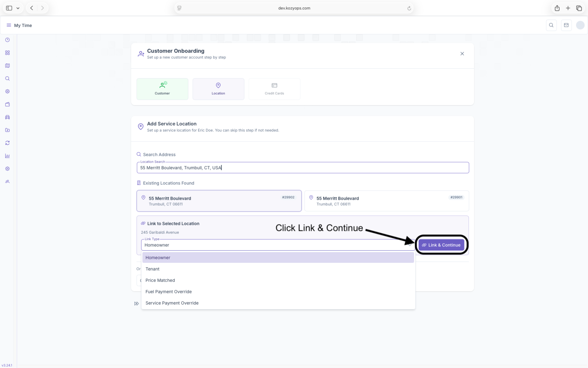Click the vehicle icon in sidebar
This screenshot has width=588, height=368.
click(7, 117)
